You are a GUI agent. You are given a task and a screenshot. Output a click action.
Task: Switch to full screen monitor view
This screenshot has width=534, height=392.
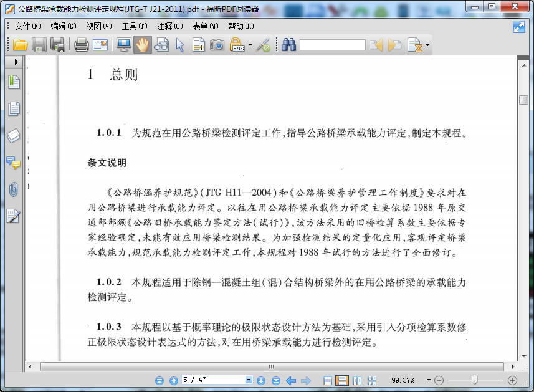pos(123,45)
